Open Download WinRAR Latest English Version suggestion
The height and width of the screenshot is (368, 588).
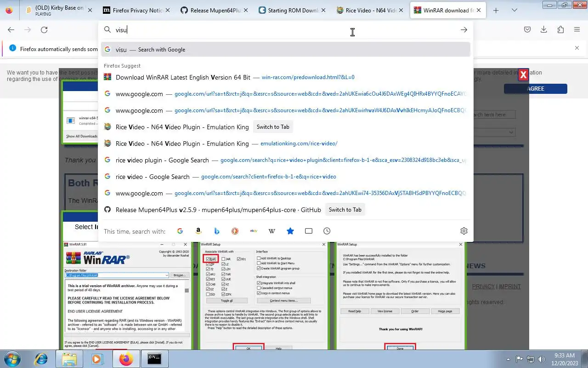tap(286, 77)
